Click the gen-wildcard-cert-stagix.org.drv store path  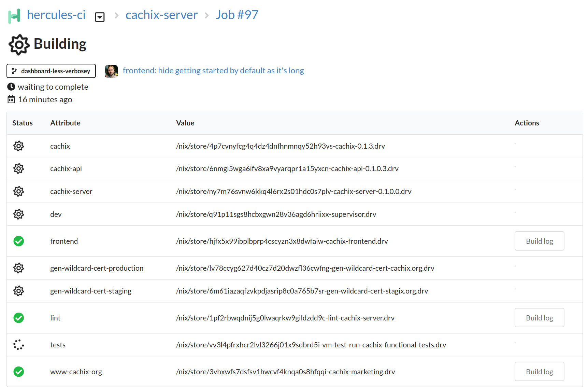[302, 291]
